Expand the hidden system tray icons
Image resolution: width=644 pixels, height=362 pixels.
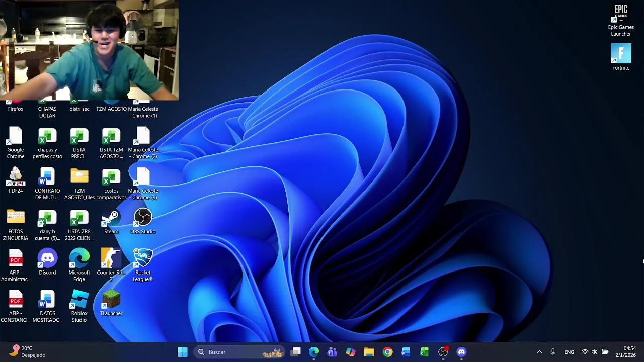(x=539, y=352)
